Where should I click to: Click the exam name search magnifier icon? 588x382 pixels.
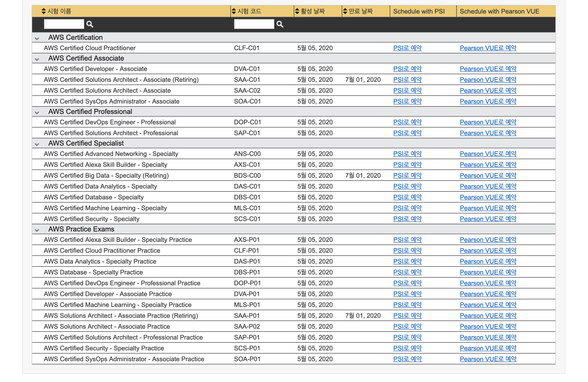pyautogui.click(x=90, y=24)
